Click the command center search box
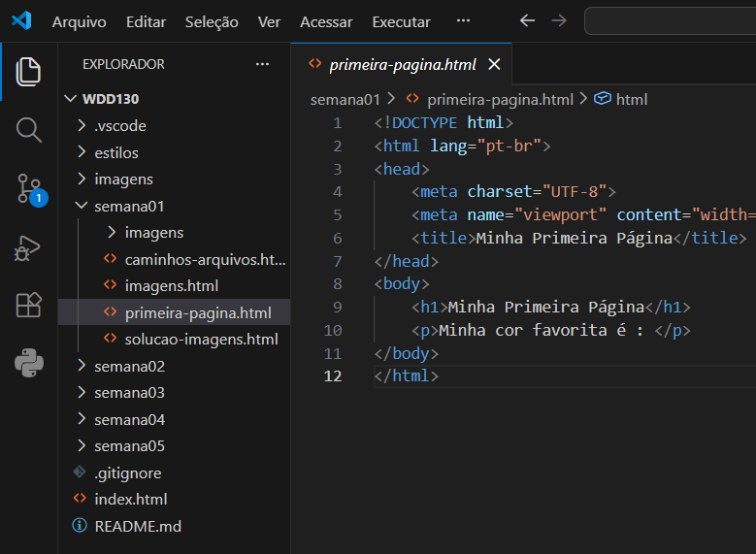The image size is (756, 554). coord(671,20)
